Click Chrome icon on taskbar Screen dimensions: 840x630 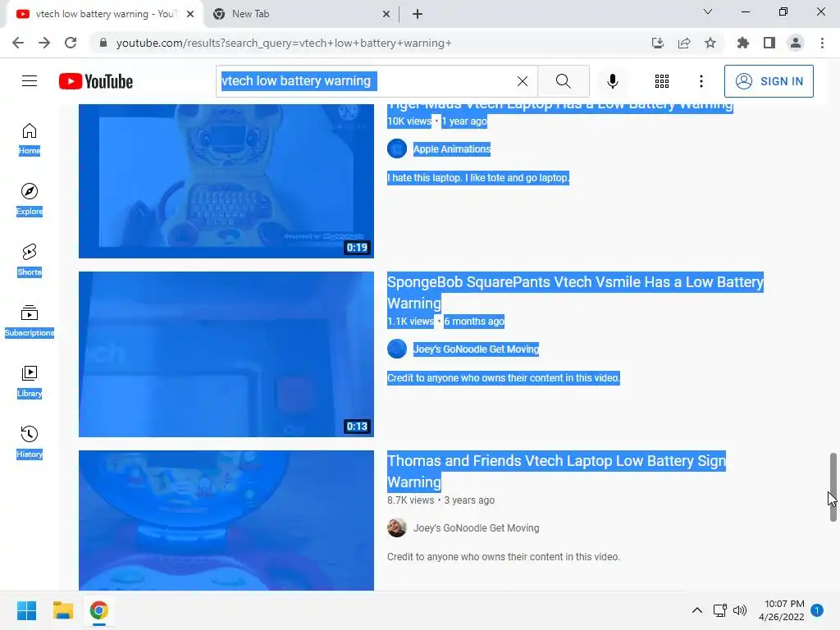pyautogui.click(x=98, y=610)
